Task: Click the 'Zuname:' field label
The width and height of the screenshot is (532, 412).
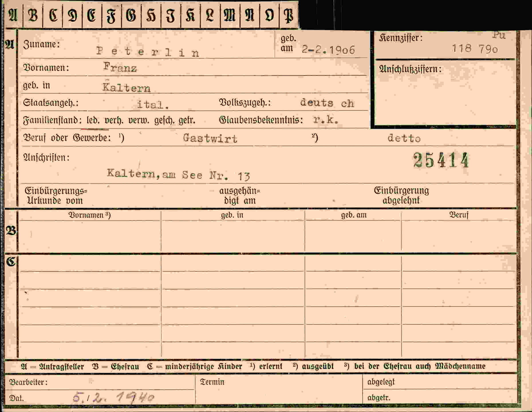Action: pos(41,44)
